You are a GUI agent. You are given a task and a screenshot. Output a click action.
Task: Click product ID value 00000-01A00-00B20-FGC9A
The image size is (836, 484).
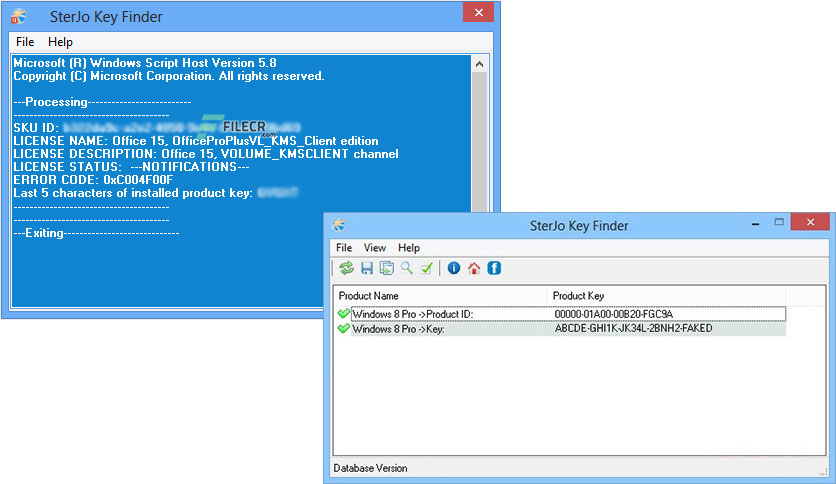(x=614, y=314)
